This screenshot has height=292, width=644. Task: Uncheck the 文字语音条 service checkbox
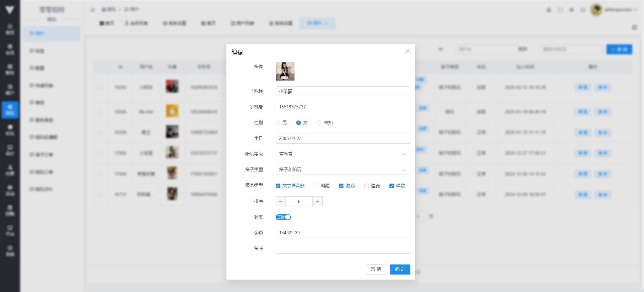pyautogui.click(x=278, y=186)
